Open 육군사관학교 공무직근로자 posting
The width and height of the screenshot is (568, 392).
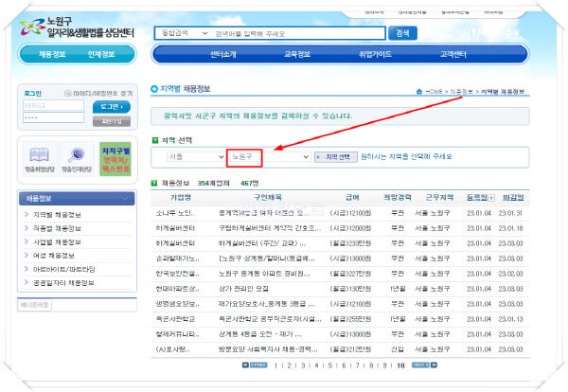tap(270, 319)
